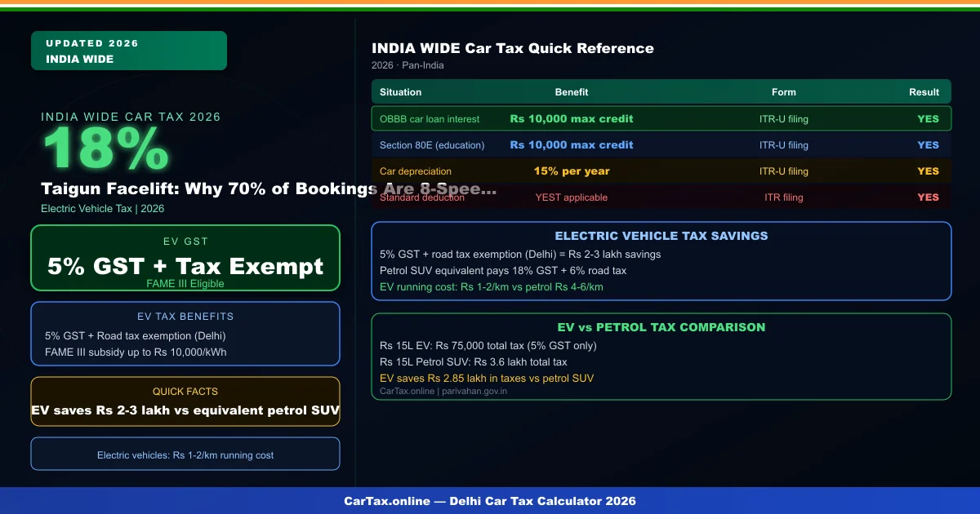Open the CarTax.online footer banner

click(x=490, y=501)
